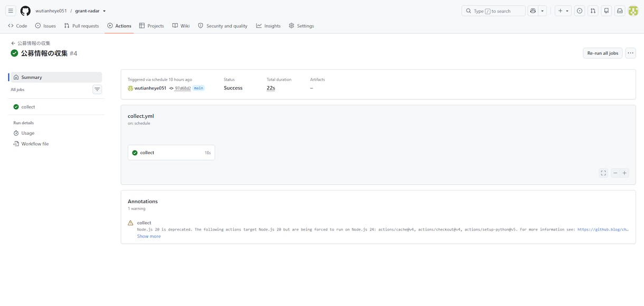The width and height of the screenshot is (644, 306).
Task: Open the collect job in sidebar
Action: coord(56,107)
